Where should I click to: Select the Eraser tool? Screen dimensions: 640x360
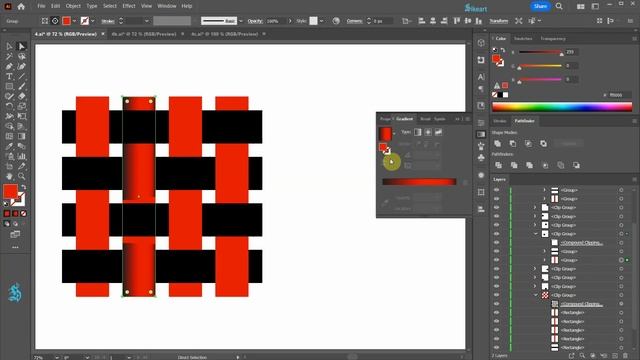(x=22, y=96)
